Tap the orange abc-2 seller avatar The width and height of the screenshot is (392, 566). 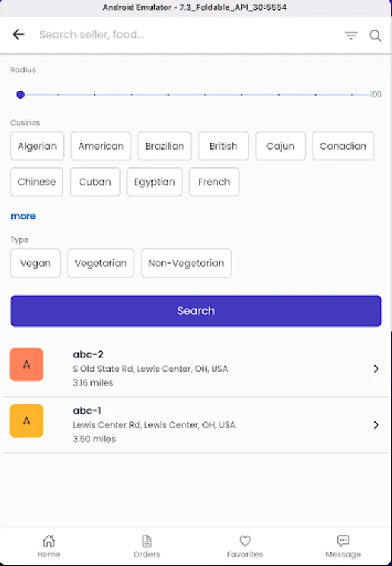(x=26, y=365)
